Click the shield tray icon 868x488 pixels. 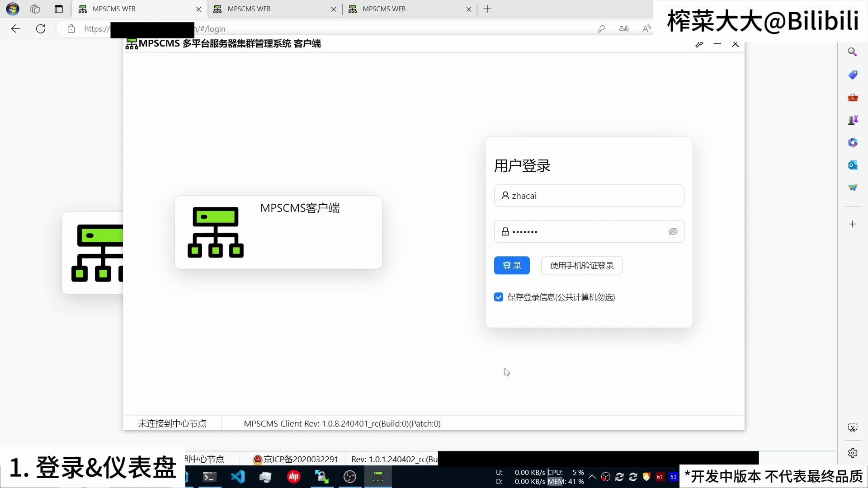click(x=646, y=477)
